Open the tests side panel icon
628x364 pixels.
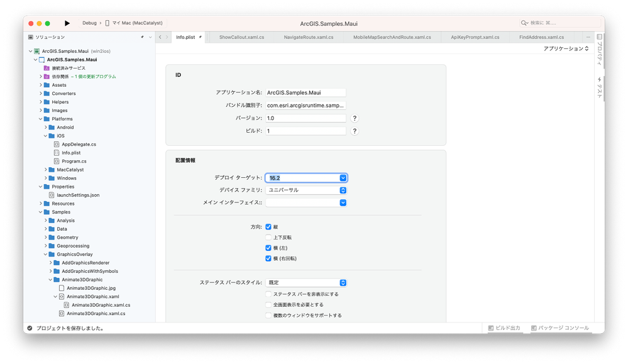pyautogui.click(x=600, y=80)
